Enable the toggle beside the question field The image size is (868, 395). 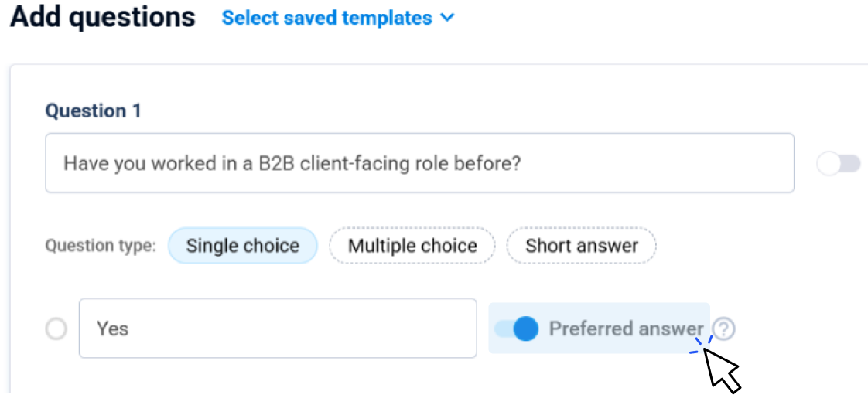839,164
